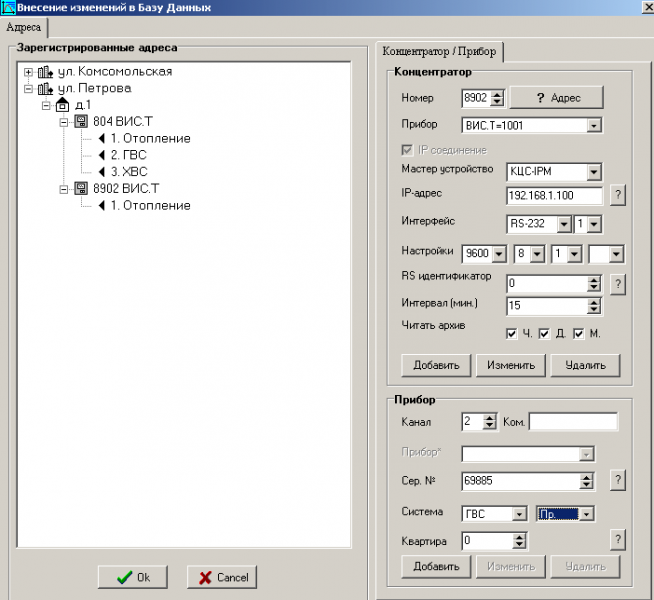Toggle the Д. archive checkbox
Image resolution: width=654 pixels, height=600 pixels.
coord(543,334)
